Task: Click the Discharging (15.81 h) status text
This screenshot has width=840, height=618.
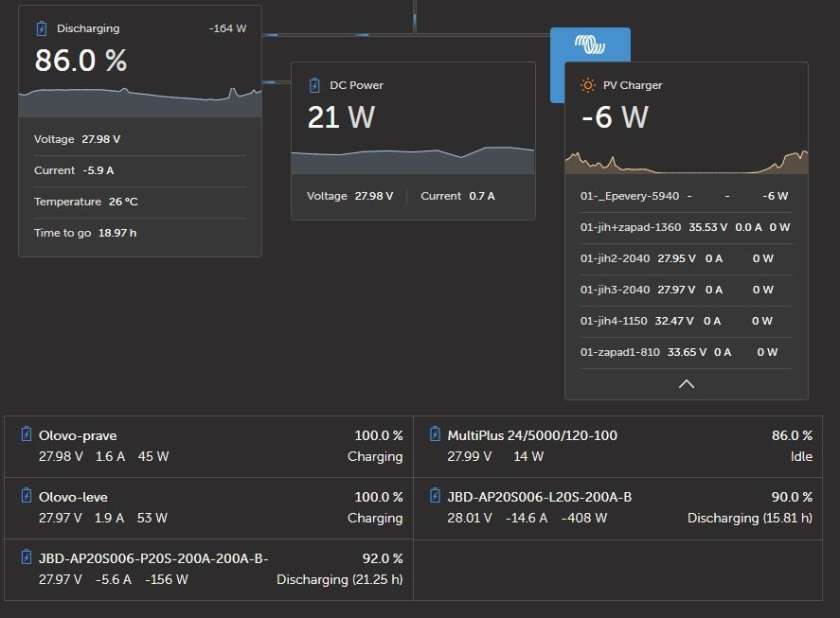Action: point(750,518)
